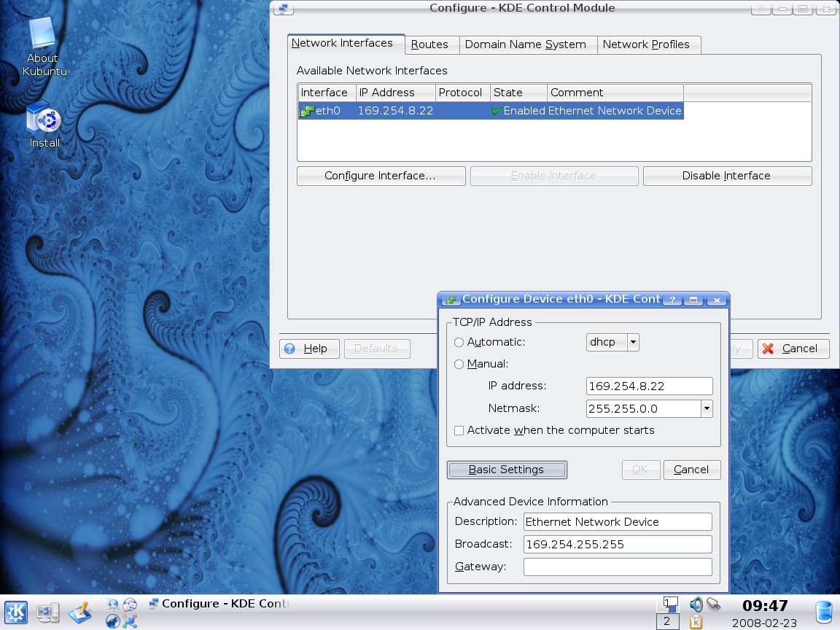
Task: Click the green Enabled checkmark in eth0 row
Action: (x=497, y=111)
